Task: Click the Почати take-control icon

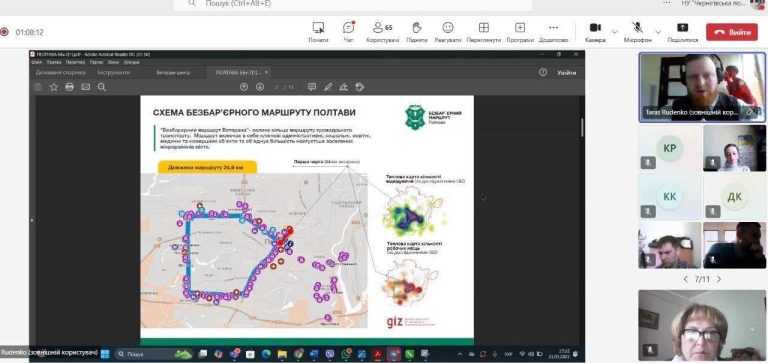Action: coord(318,27)
